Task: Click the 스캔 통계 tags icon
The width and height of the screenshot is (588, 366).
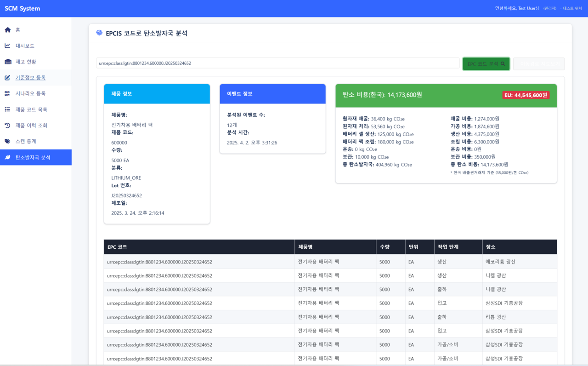Action: pyautogui.click(x=7, y=141)
